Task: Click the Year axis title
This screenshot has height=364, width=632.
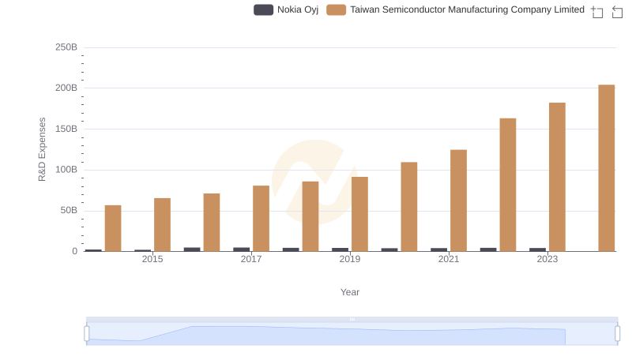Action: coord(349,292)
